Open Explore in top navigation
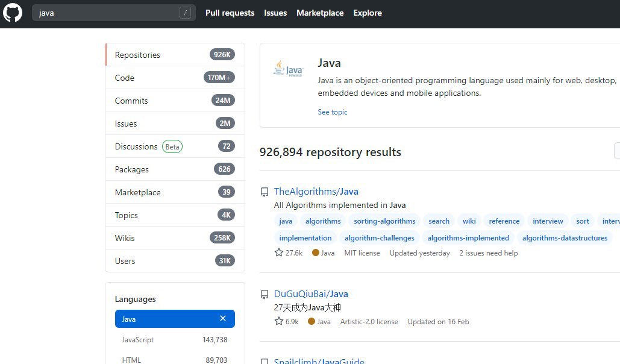 point(368,13)
